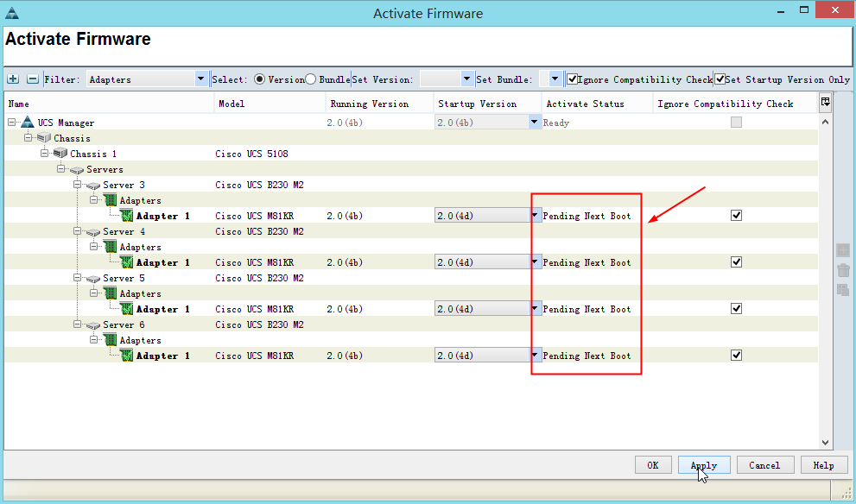Collapse the Server 6 node
856x504 pixels.
[x=78, y=324]
